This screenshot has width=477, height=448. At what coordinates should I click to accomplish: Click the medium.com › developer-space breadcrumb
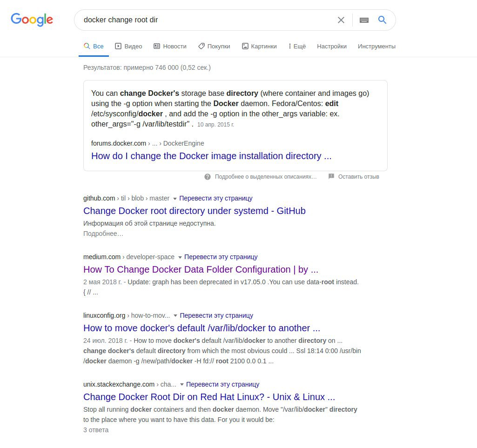(x=129, y=257)
